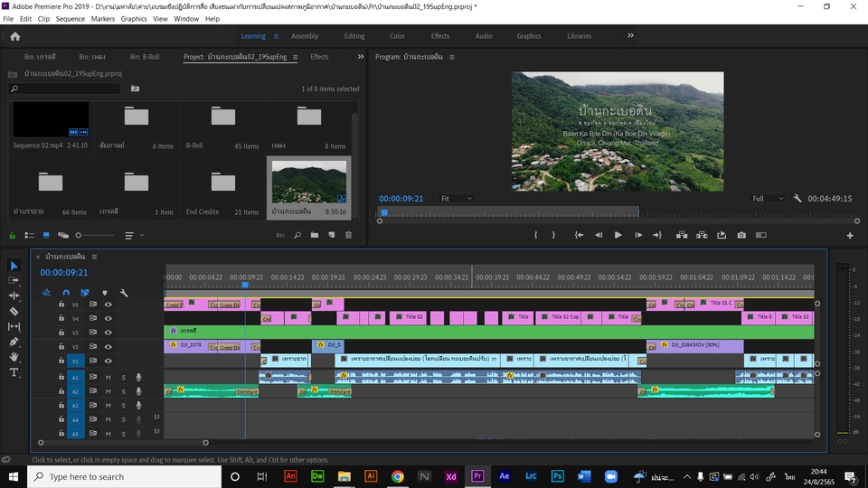
Task: Open the Sequence menu
Action: (70, 18)
